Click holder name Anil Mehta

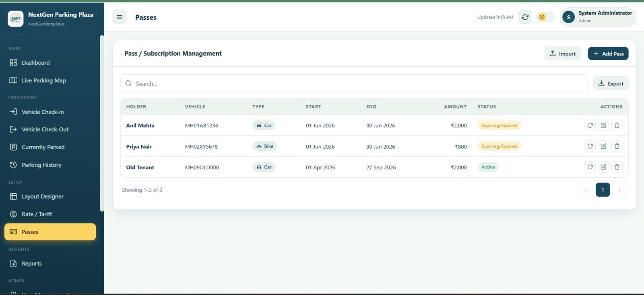(140, 125)
